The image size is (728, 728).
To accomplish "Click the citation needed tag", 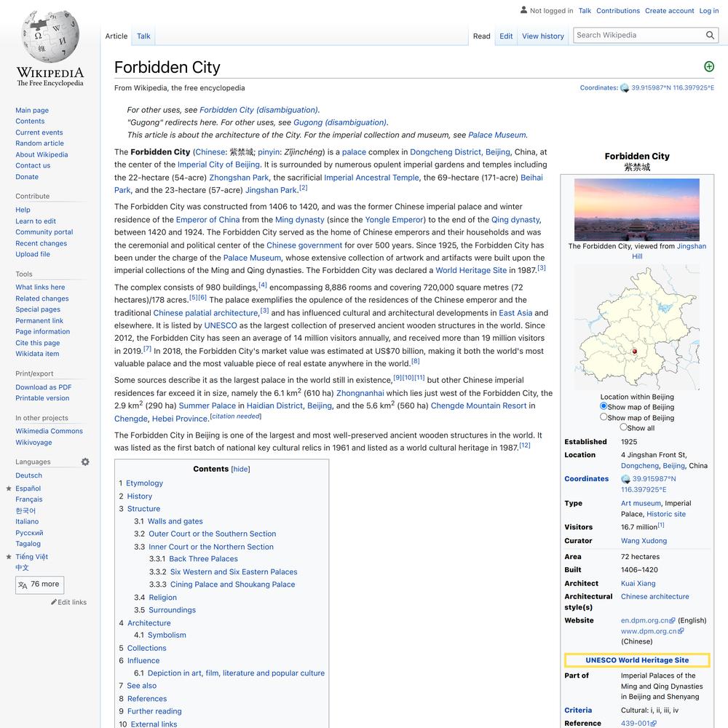I will click(236, 416).
